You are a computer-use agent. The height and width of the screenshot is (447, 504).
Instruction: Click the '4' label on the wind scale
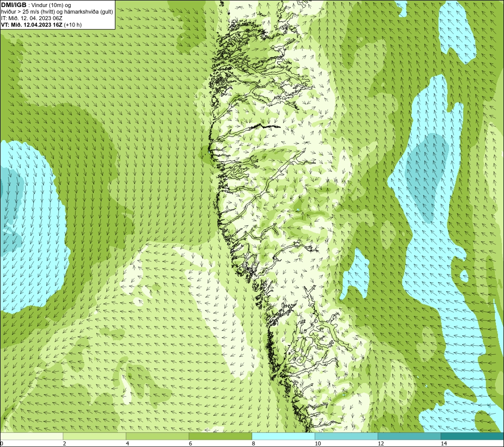(128, 443)
